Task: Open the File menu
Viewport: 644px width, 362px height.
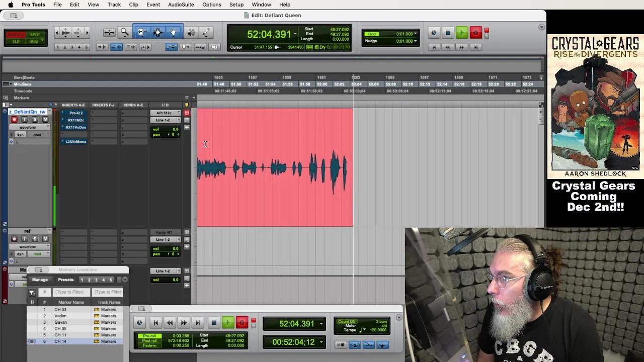Action: 57,5
